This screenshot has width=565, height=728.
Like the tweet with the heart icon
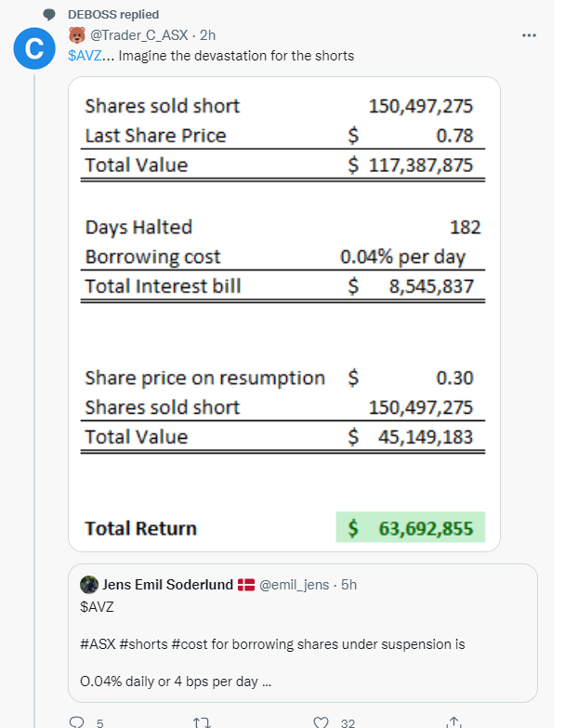pyautogui.click(x=322, y=721)
